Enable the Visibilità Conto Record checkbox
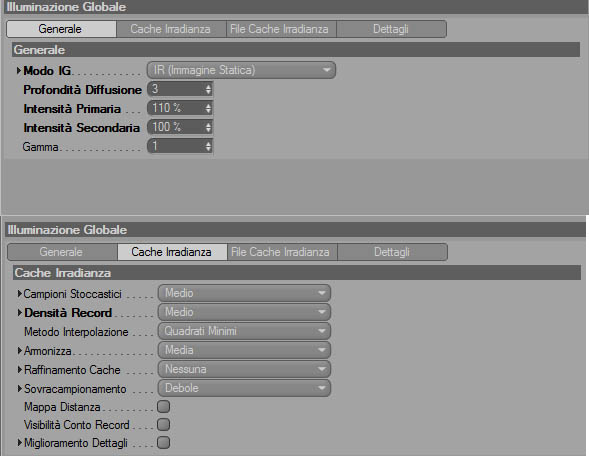 coord(163,424)
